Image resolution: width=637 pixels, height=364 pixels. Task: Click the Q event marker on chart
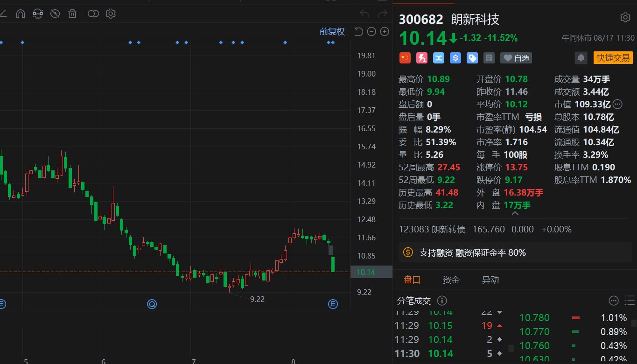pos(152,304)
